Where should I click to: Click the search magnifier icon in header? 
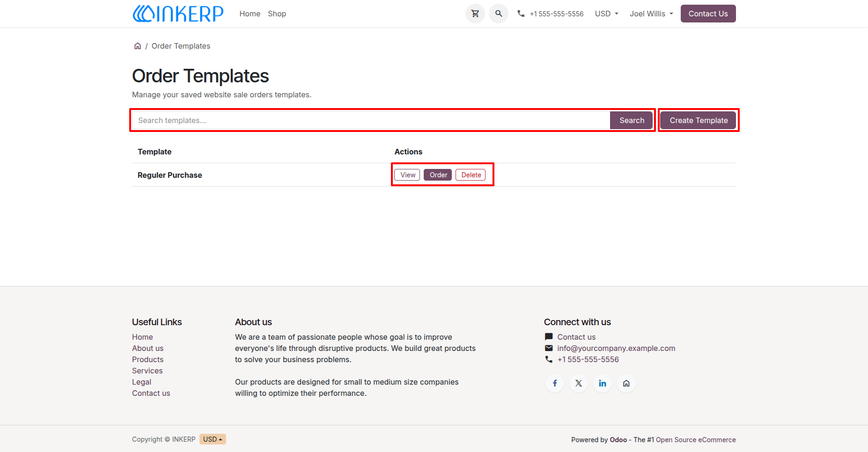[499, 14]
